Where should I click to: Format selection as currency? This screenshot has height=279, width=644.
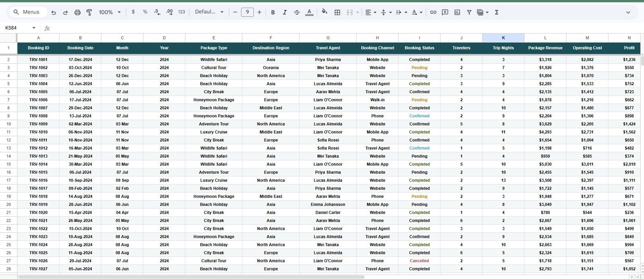tap(133, 12)
